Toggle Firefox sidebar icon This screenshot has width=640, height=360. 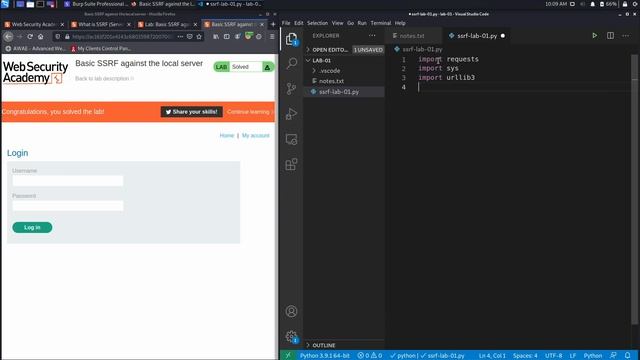[x=227, y=36]
